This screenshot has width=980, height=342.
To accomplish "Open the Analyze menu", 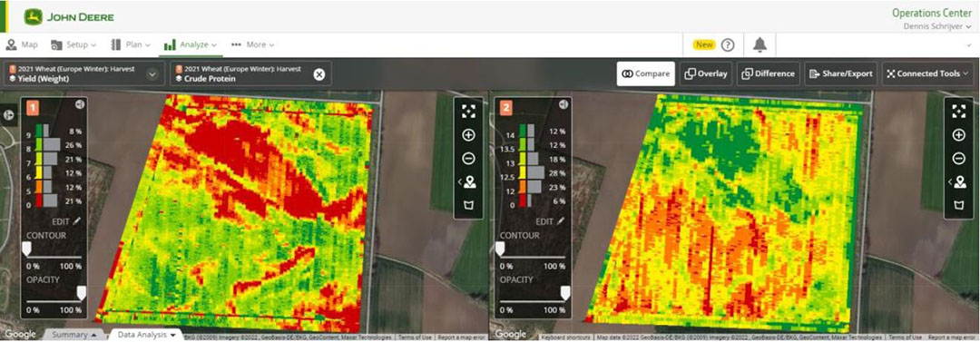I will pyautogui.click(x=190, y=45).
